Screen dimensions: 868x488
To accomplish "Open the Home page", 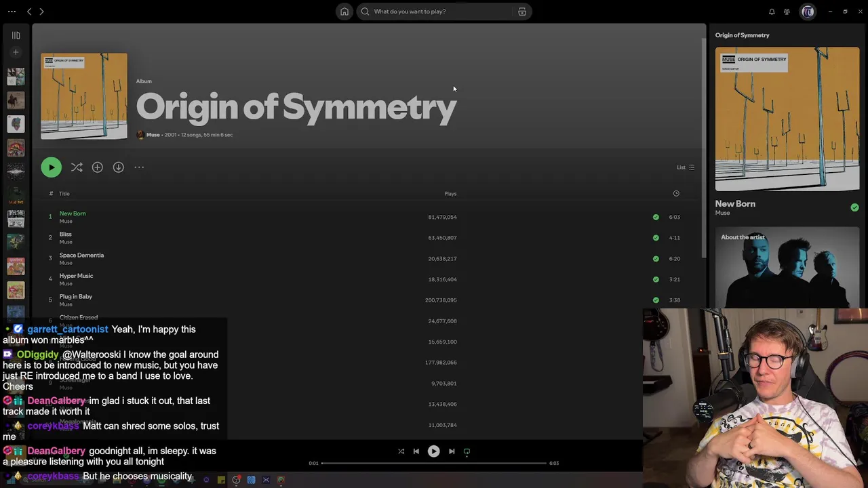I will [344, 12].
